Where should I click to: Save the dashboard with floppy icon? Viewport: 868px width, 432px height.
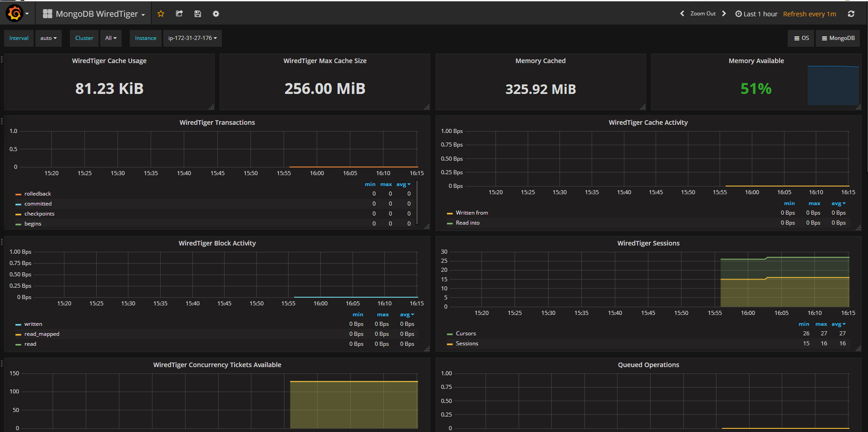click(x=197, y=14)
